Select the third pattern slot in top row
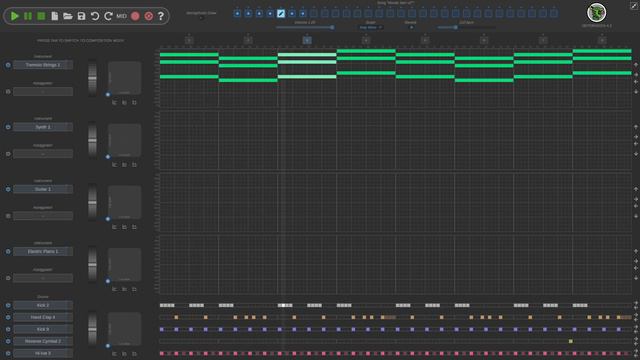 tap(259, 13)
